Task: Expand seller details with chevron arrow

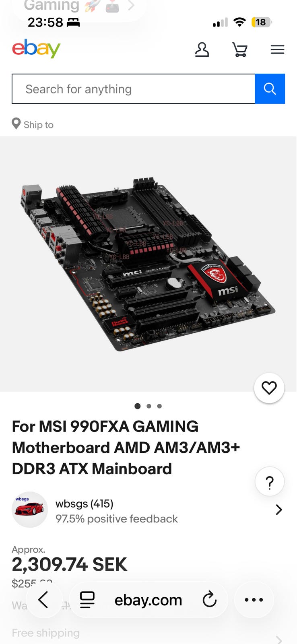Action: click(x=279, y=510)
